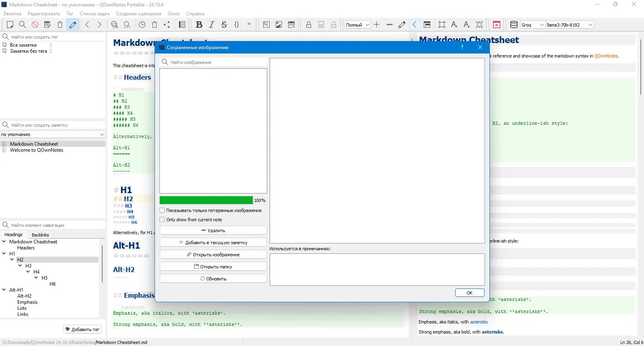Click the 'Найти изображение' search field
Screen dimensions: 644x346
pyautogui.click(x=213, y=62)
